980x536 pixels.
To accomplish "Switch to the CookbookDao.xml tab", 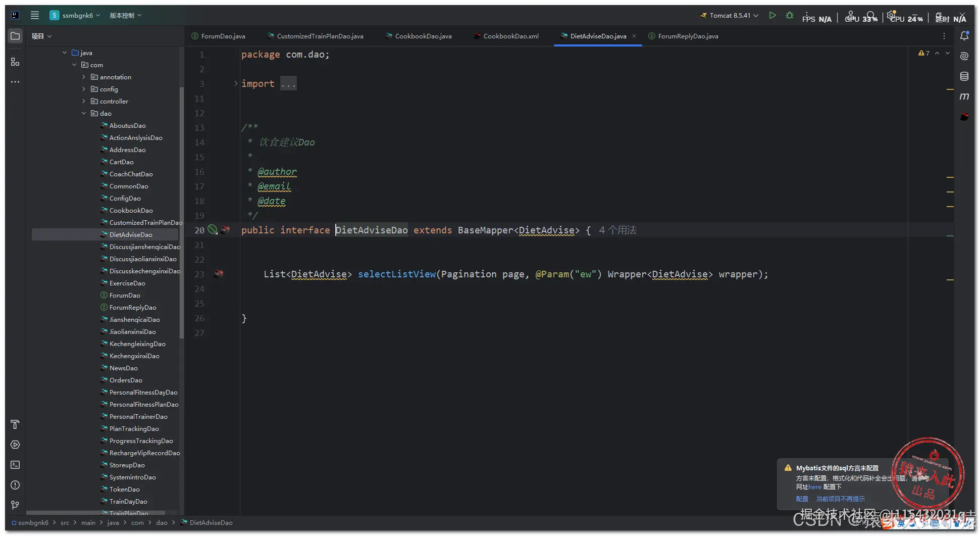I will coord(510,36).
